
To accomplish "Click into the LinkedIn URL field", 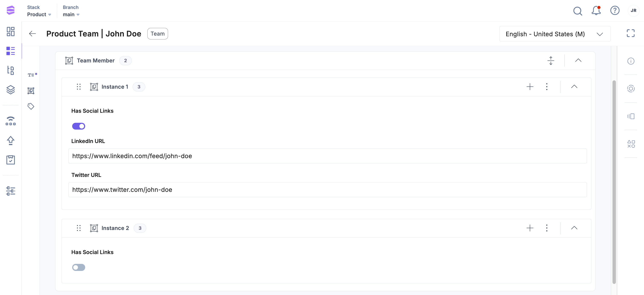I will click(x=327, y=156).
